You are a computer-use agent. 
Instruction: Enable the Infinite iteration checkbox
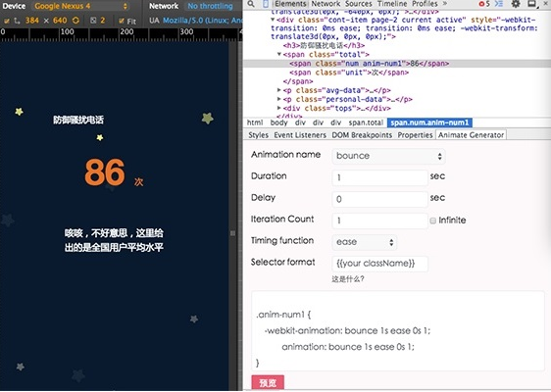(433, 220)
